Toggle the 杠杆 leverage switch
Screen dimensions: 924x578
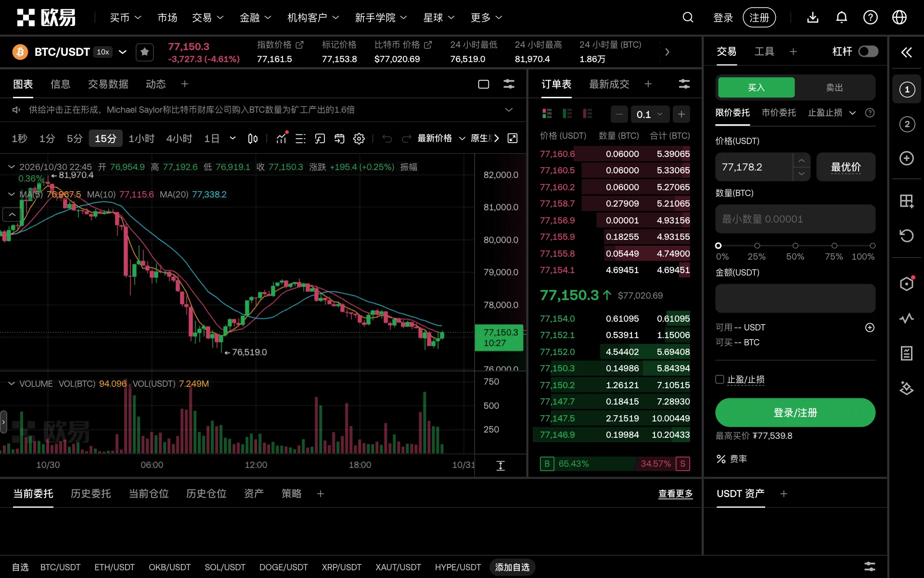[x=869, y=52]
